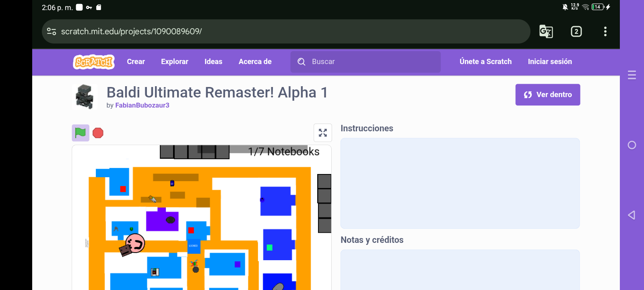The image size is (644, 290).
Task: Tap Android home circle button
Action: [632, 145]
